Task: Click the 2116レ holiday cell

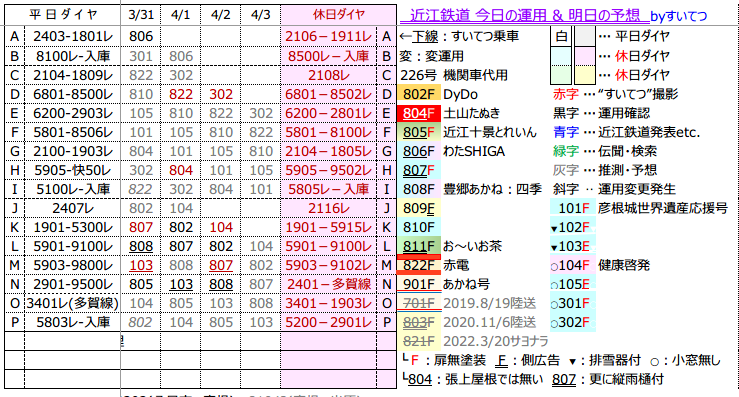Action: point(328,208)
